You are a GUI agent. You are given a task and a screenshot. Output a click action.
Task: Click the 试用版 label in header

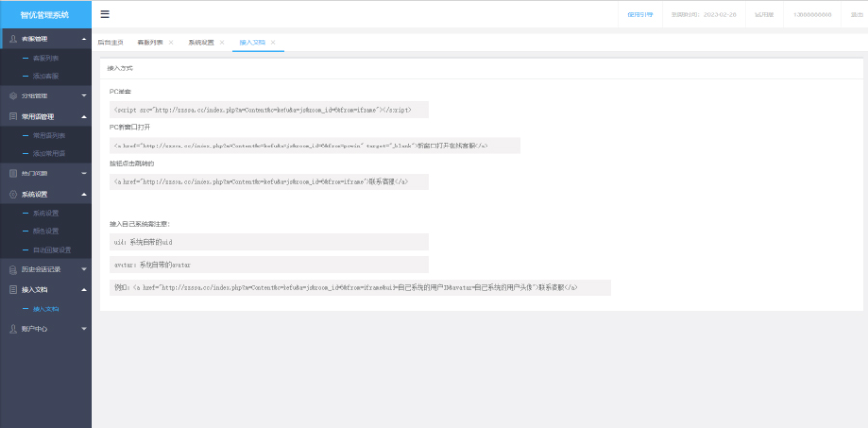pyautogui.click(x=764, y=14)
